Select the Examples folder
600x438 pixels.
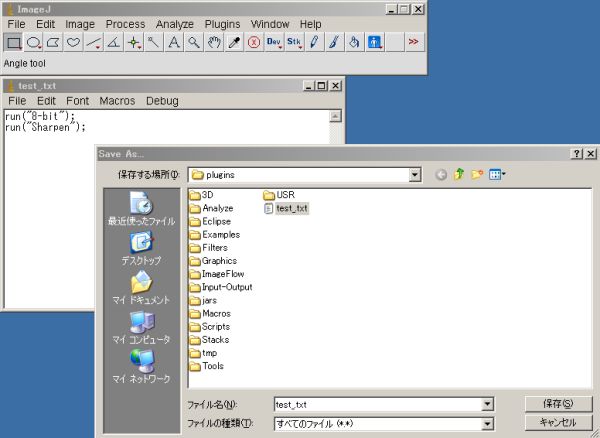[215, 234]
